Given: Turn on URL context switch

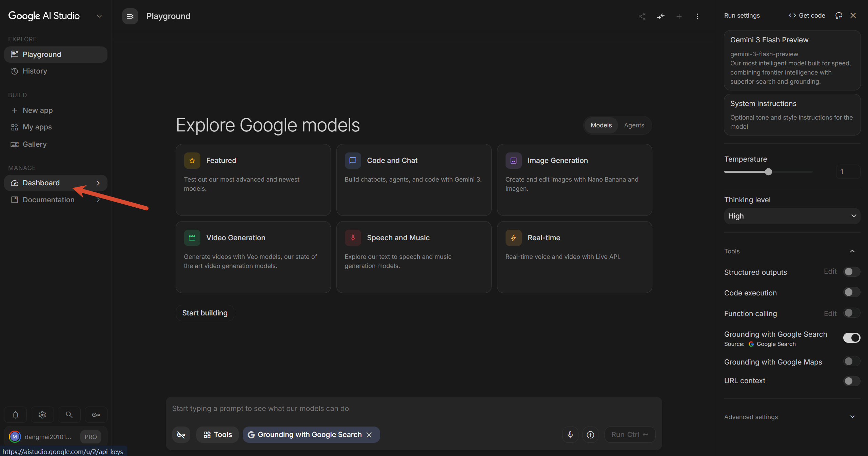Looking at the screenshot, I should [852, 381].
